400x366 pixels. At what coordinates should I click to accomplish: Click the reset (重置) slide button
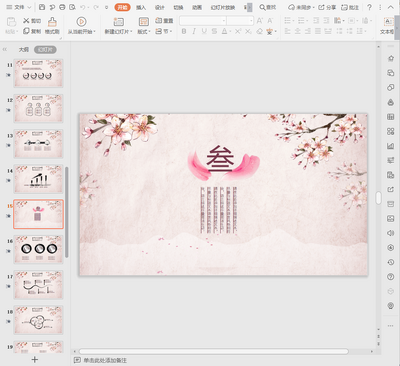coord(164,21)
